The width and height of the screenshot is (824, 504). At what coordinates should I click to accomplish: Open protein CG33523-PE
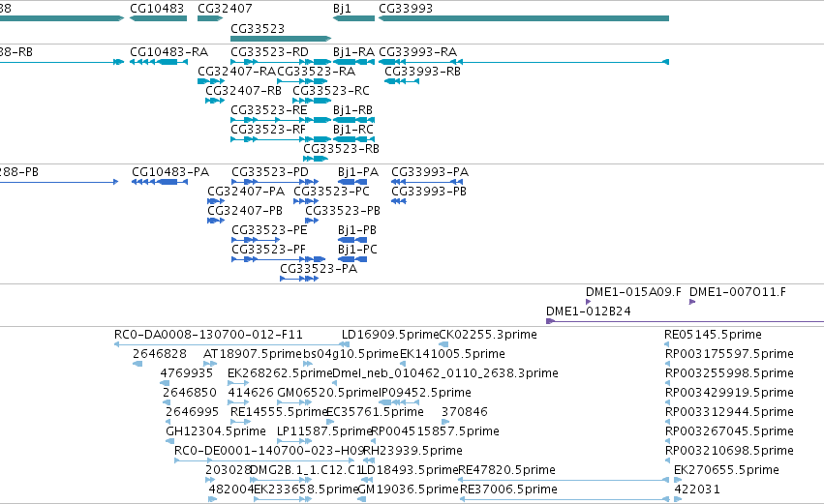(256, 241)
